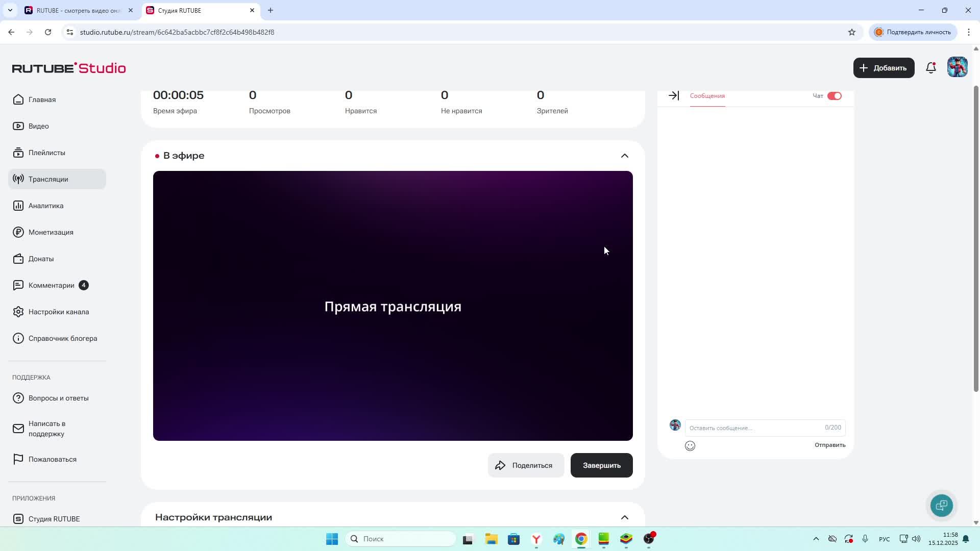The image size is (980, 551).
Task: Click the support chat floating icon
Action: (941, 505)
